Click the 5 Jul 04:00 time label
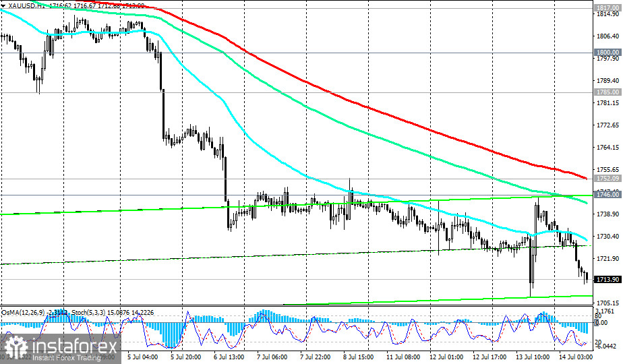Image resolution: width=623 pixels, height=364 pixels. (142, 357)
